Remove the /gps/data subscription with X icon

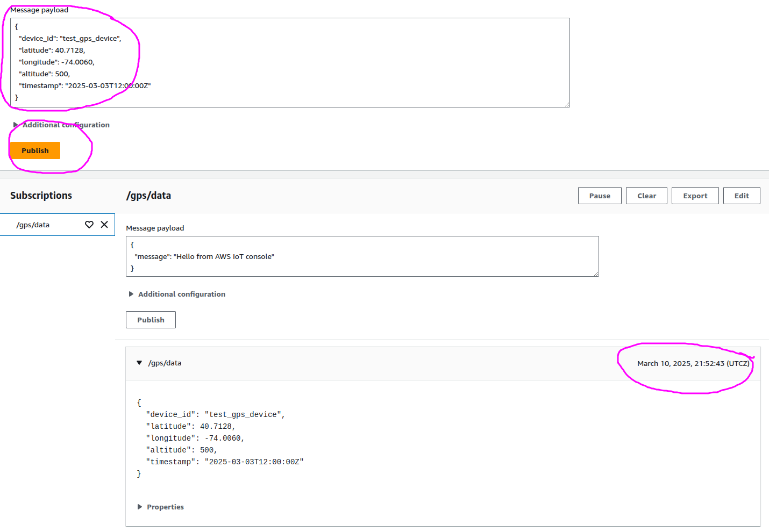pyautogui.click(x=104, y=225)
